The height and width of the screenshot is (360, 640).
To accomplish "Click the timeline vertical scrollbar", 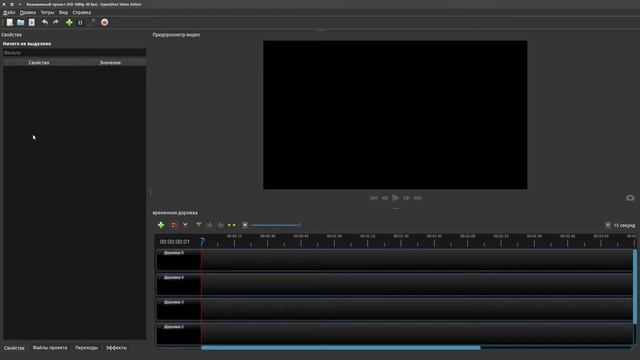I will click(635, 287).
